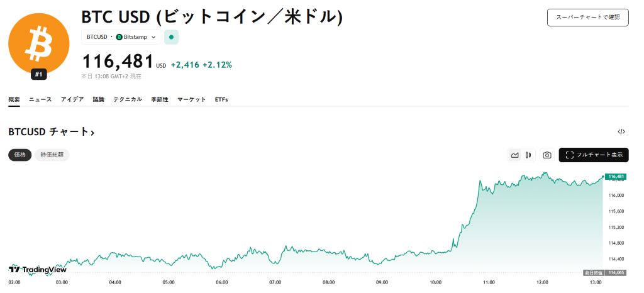644x293 pixels.
Task: Take a chart snapshot with camera icon
Action: click(x=547, y=155)
